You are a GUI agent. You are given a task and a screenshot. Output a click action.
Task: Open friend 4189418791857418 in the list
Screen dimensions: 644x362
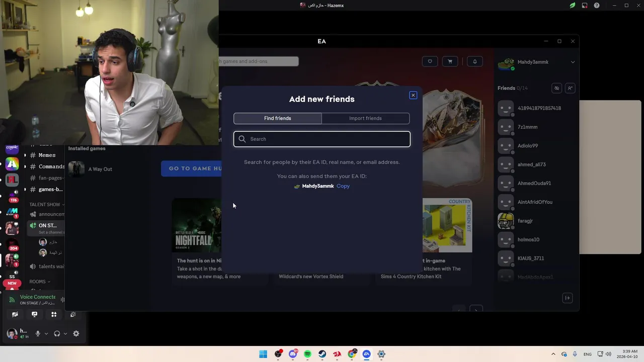(x=536, y=108)
